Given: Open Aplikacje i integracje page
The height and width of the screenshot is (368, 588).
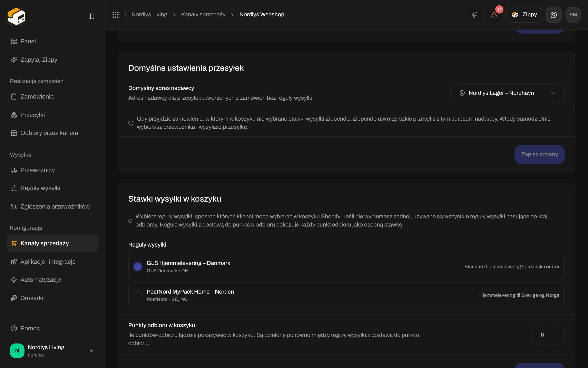Looking at the screenshot, I should tap(52, 262).
